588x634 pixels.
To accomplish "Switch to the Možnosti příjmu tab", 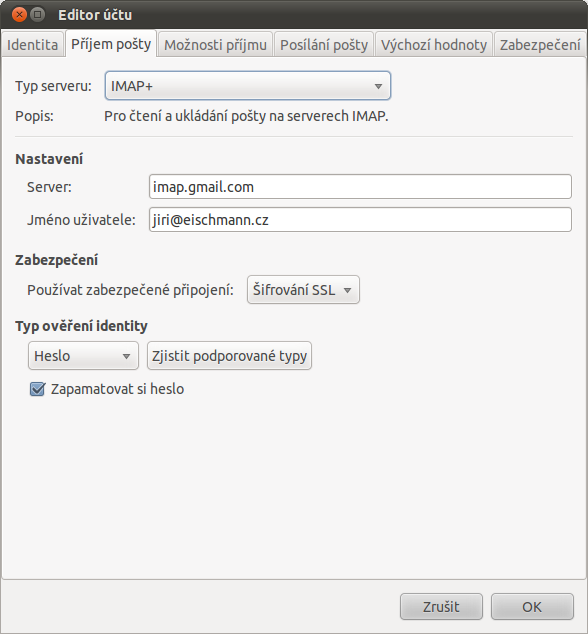I will [x=215, y=44].
